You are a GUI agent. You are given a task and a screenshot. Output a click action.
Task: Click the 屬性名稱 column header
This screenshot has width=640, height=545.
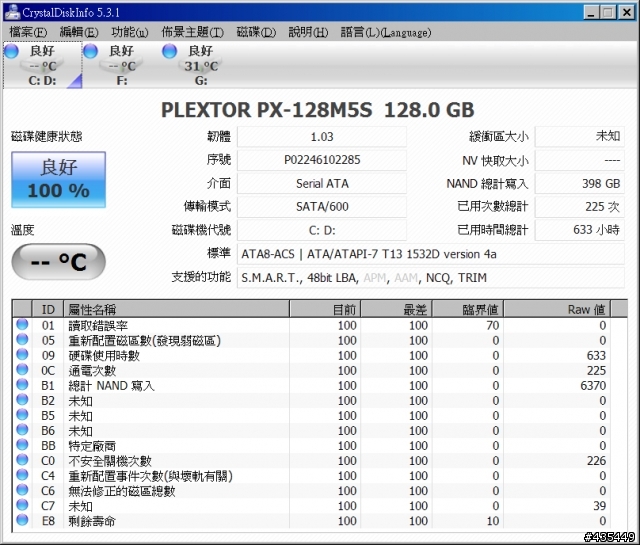pyautogui.click(x=176, y=309)
